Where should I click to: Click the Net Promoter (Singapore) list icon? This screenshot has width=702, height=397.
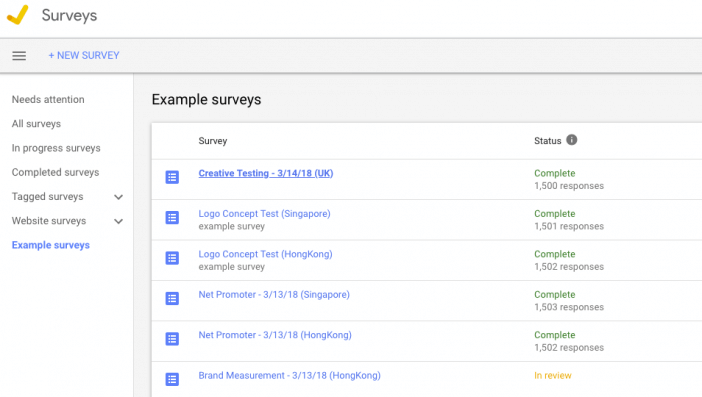tap(172, 299)
